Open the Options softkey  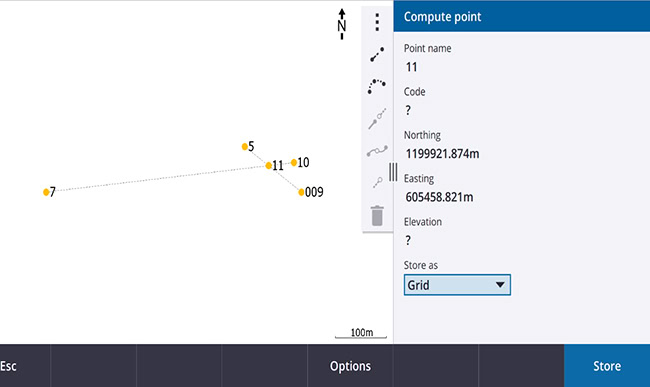pyautogui.click(x=350, y=366)
